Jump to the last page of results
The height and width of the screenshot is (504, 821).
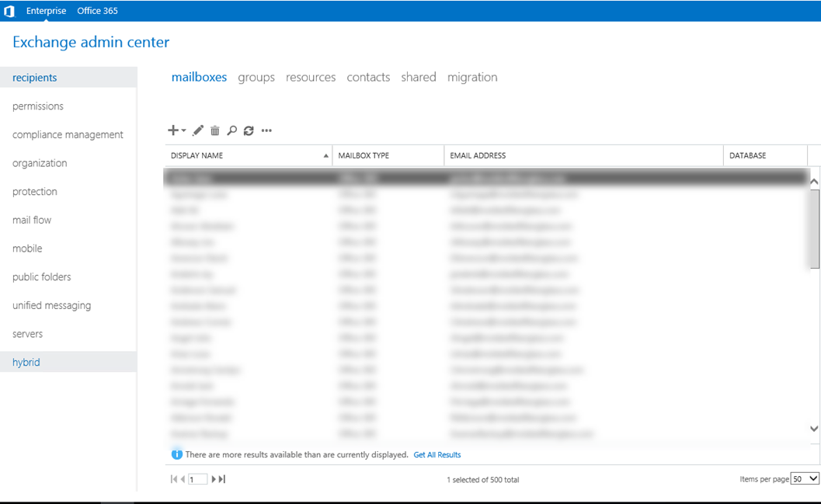coord(222,479)
